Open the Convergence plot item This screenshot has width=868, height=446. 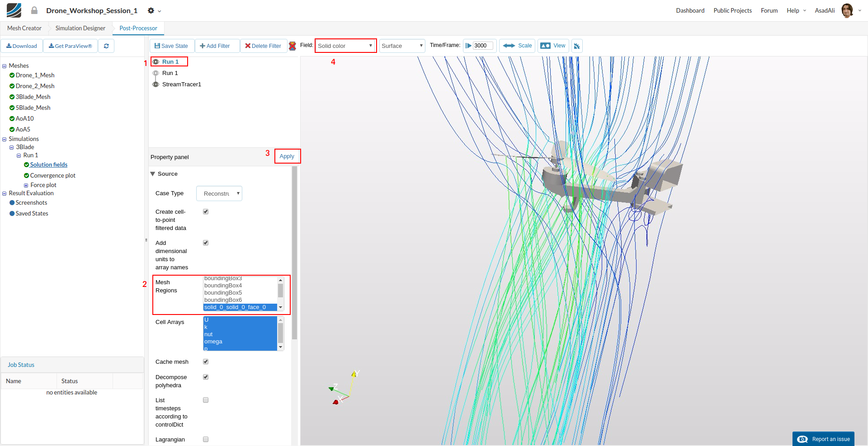pos(52,175)
